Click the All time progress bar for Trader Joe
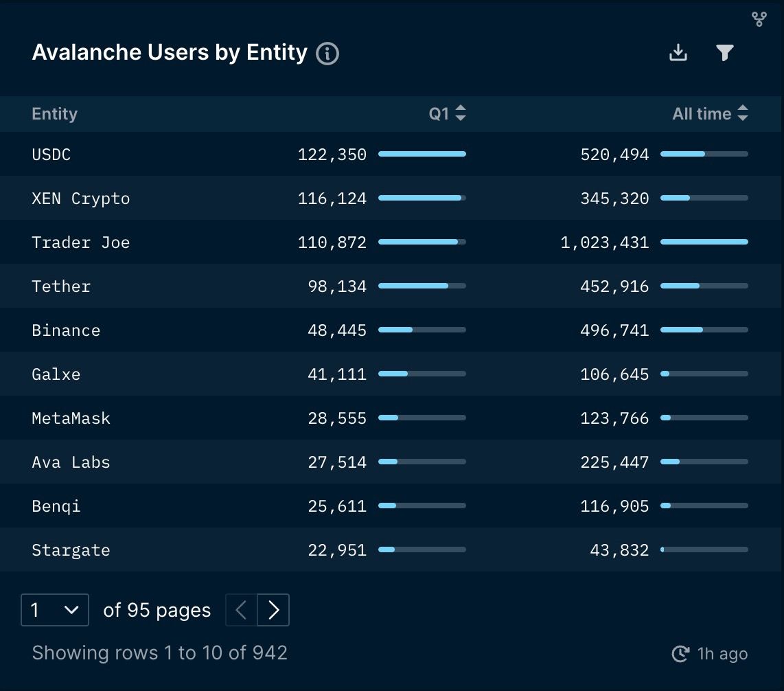The width and height of the screenshot is (784, 691). 704,242
